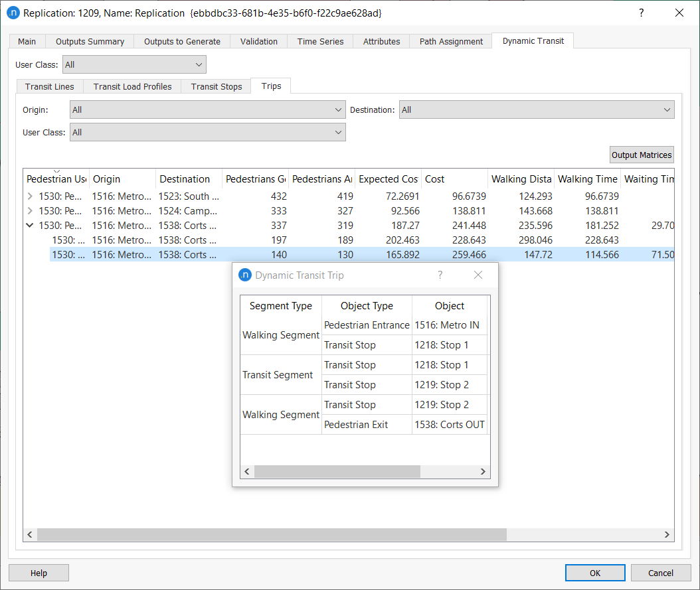Screen dimensions: 700x590
Task: Click the Help button
Action: (x=38, y=573)
